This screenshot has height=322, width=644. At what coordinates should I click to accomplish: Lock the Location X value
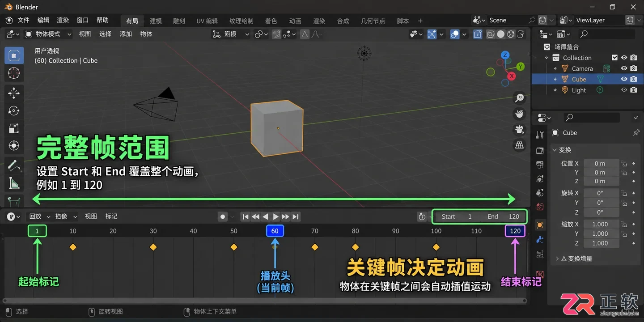624,164
